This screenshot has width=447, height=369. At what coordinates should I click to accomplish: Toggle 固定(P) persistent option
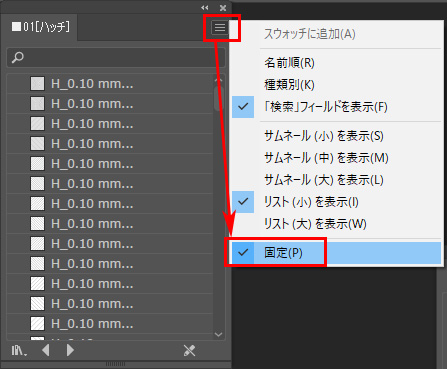coord(336,253)
